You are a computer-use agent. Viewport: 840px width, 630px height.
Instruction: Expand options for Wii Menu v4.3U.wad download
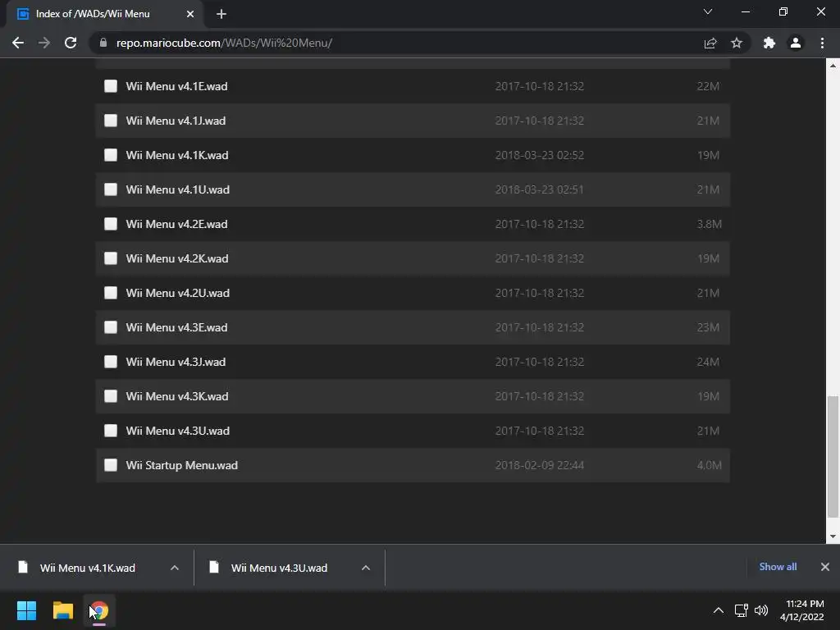click(366, 568)
